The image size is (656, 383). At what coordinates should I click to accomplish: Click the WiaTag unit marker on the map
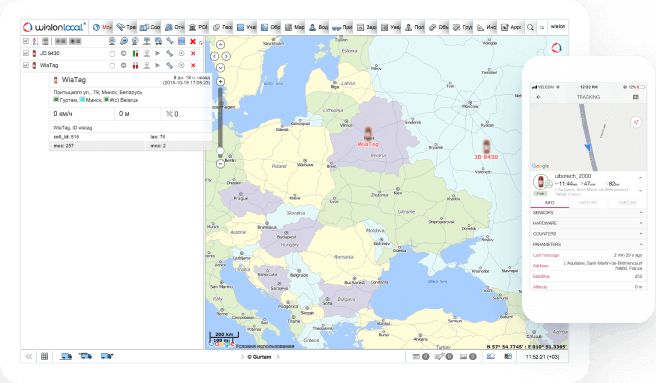point(368,134)
